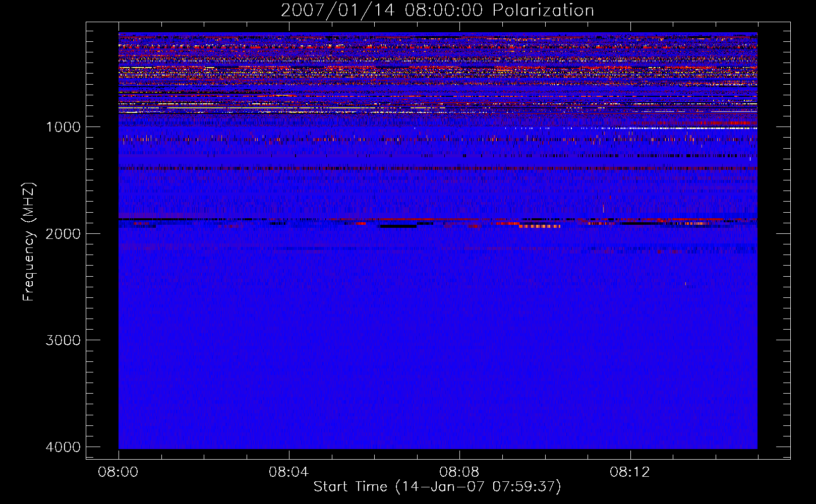Click the 3000 frequency tick label
Image resolution: width=816 pixels, height=504 pixels.
[63, 340]
